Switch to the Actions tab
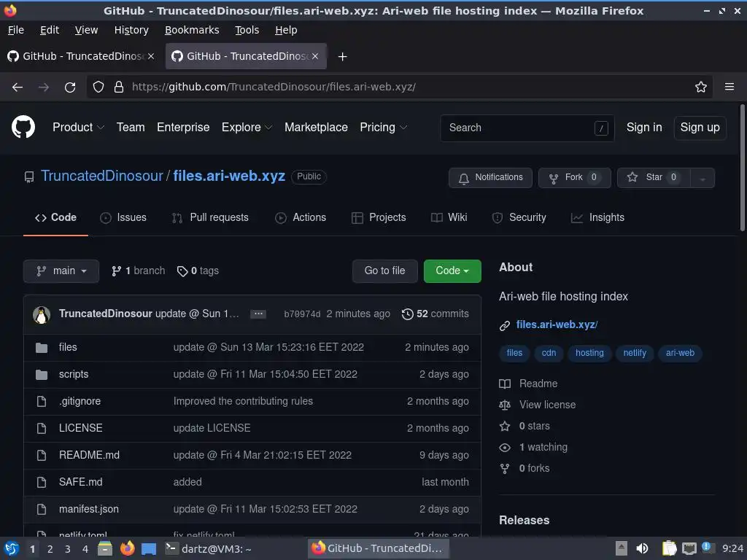The height and width of the screenshot is (560, 747). (301, 217)
